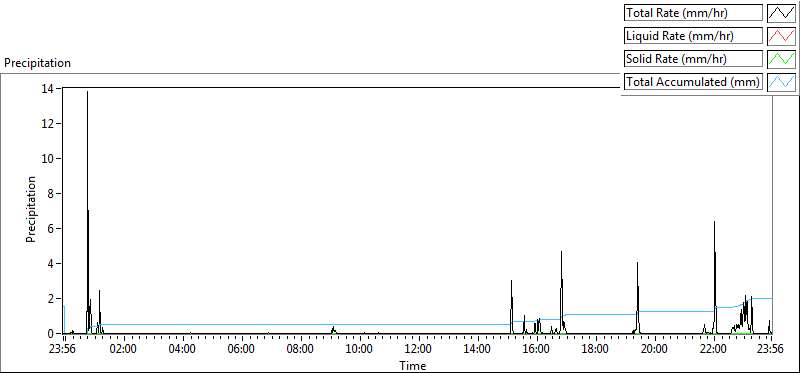Viewport: 800px width, 373px height.
Task: Click the 12:00 time tick label
Action: (418, 350)
